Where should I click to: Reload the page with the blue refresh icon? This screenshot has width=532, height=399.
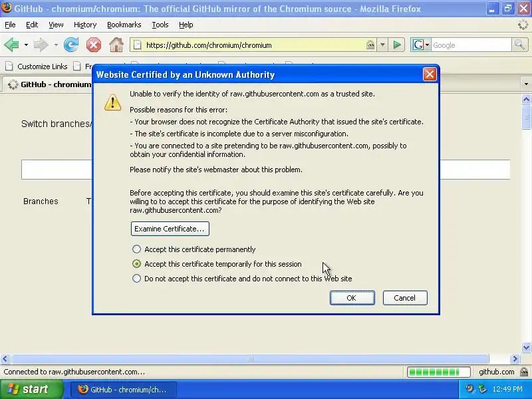point(71,45)
